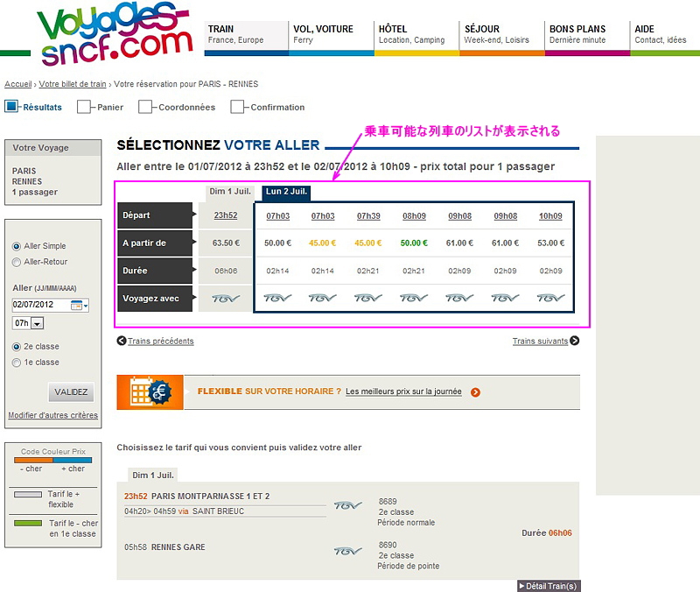The height and width of the screenshot is (592, 700).
Task: Click the orange arrow after meilleurs prix
Action: 475,392
